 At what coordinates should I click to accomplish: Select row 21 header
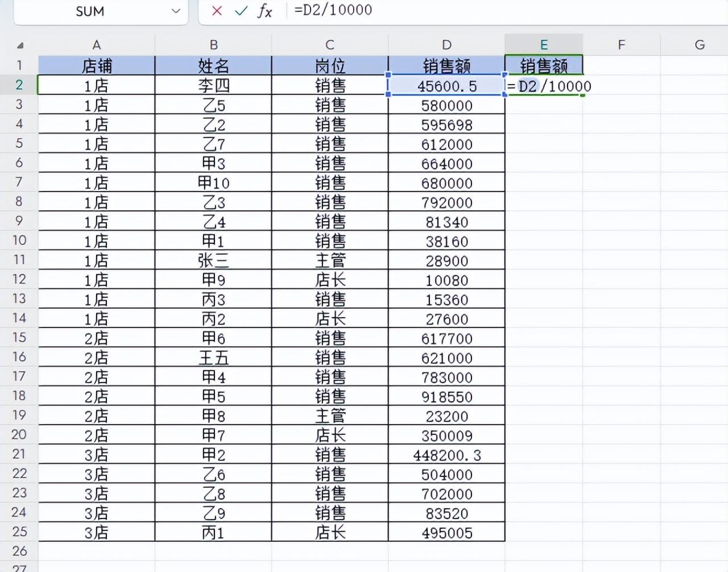coord(19,454)
